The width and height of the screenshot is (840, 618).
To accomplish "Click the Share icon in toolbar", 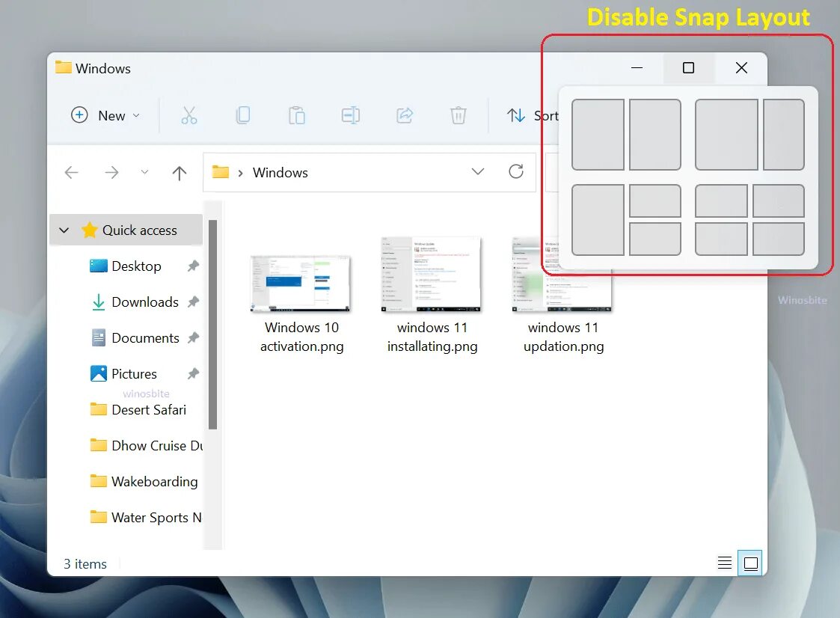I will pyautogui.click(x=405, y=115).
